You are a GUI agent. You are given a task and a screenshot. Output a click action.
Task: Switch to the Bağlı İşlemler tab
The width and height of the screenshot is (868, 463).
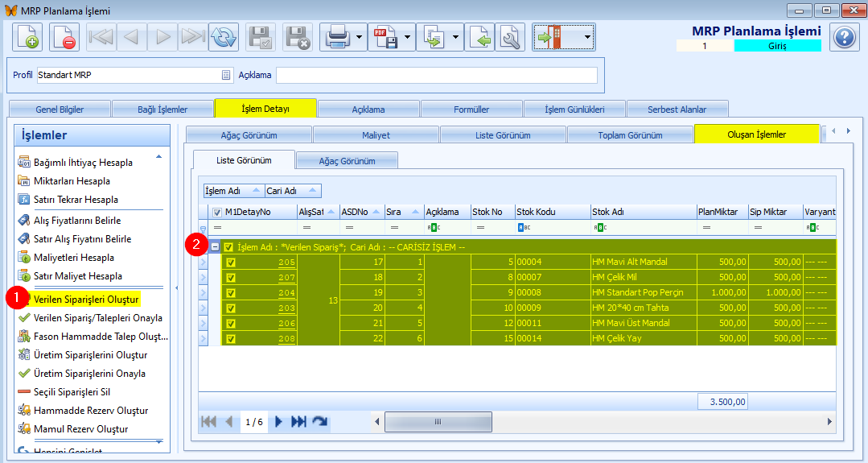pyautogui.click(x=162, y=110)
